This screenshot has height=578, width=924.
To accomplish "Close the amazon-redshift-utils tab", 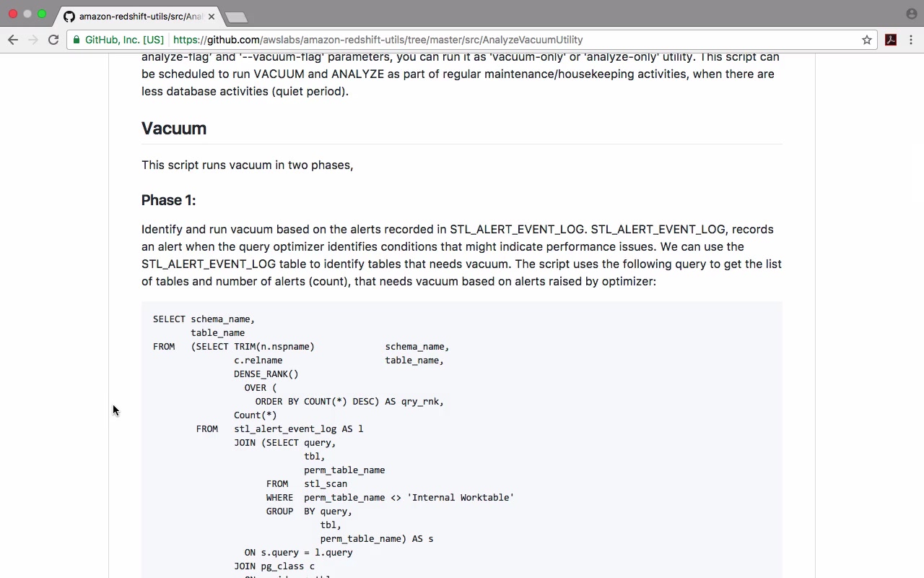I will [x=212, y=17].
